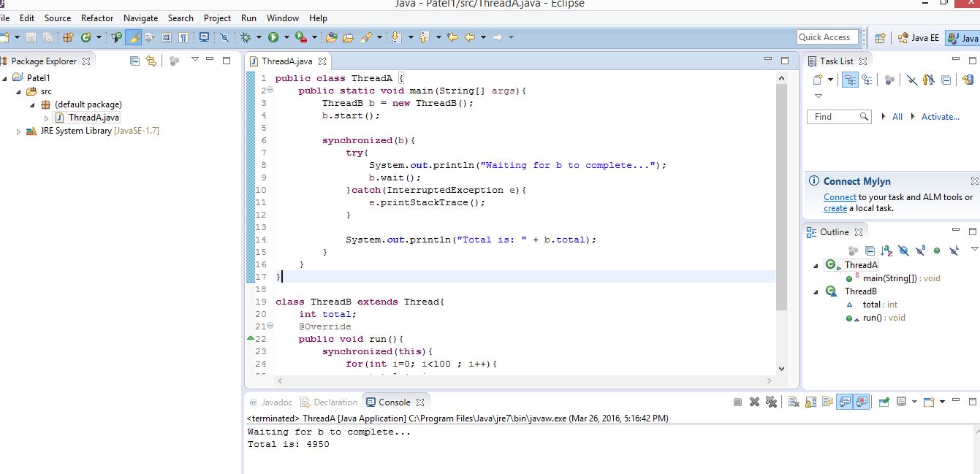This screenshot has height=474, width=980.
Task: Collapse All in Package Explorer
Action: tap(135, 61)
